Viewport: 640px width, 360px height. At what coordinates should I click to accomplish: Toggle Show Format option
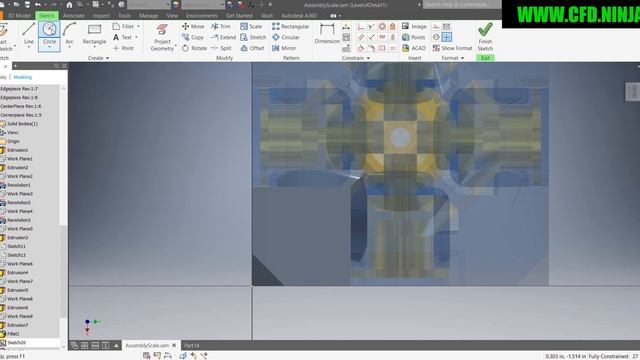click(452, 48)
